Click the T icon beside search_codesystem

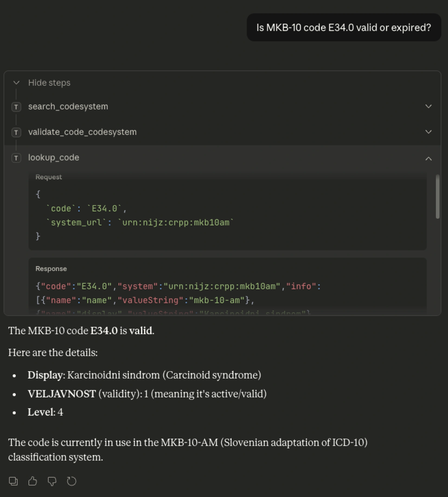[x=16, y=107]
